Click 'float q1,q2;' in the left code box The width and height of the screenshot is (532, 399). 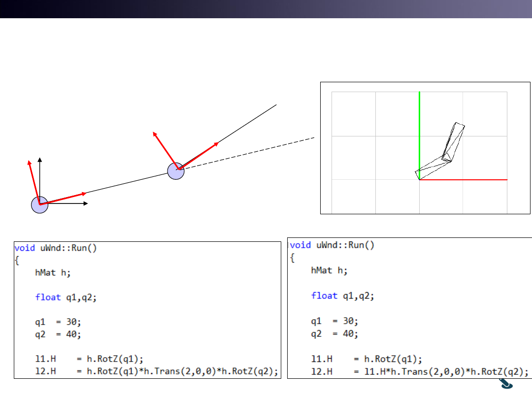point(66,297)
